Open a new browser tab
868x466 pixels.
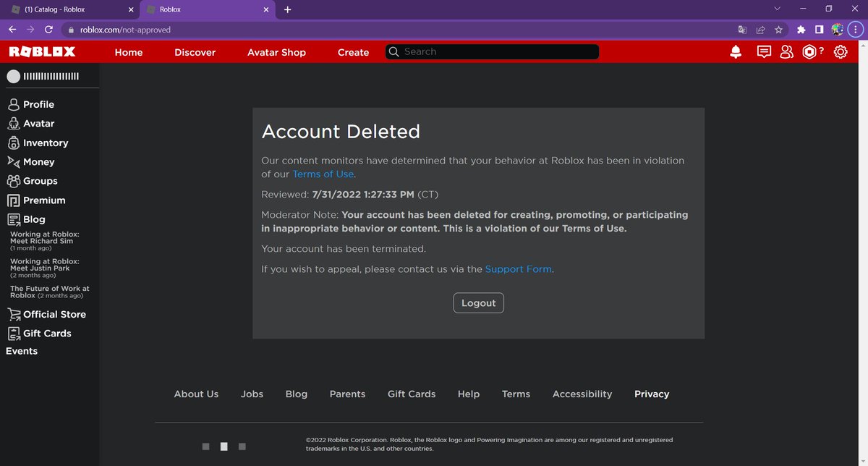point(287,9)
